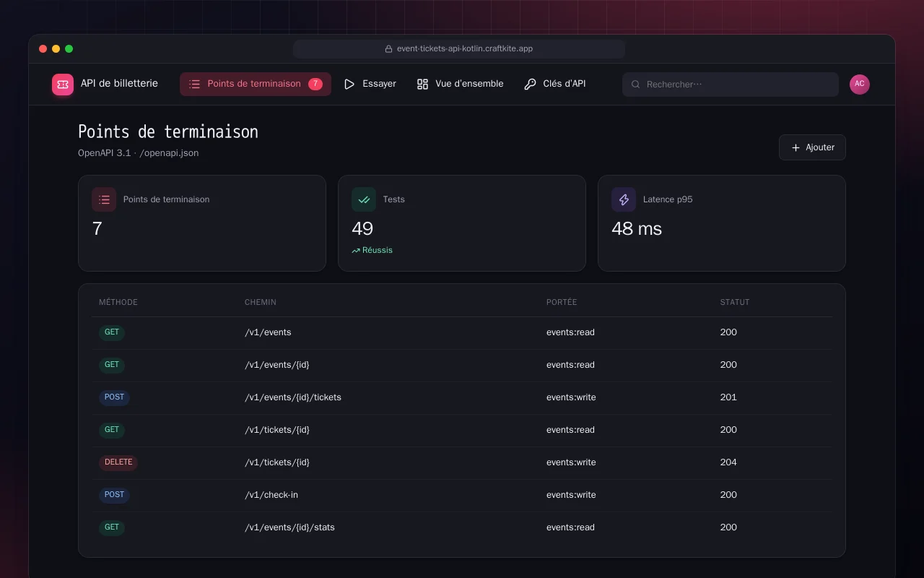Click the browser URL address bar
The height and width of the screenshot is (578, 924).
[x=459, y=49]
